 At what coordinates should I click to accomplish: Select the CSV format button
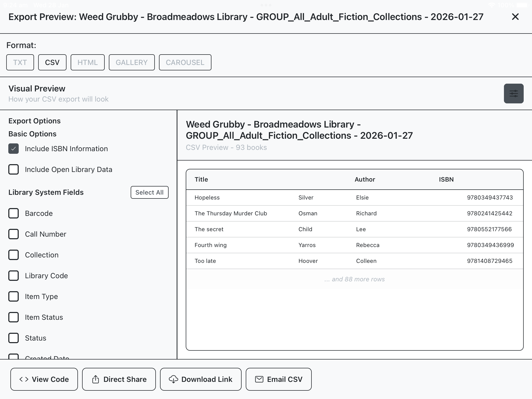coord(52,62)
